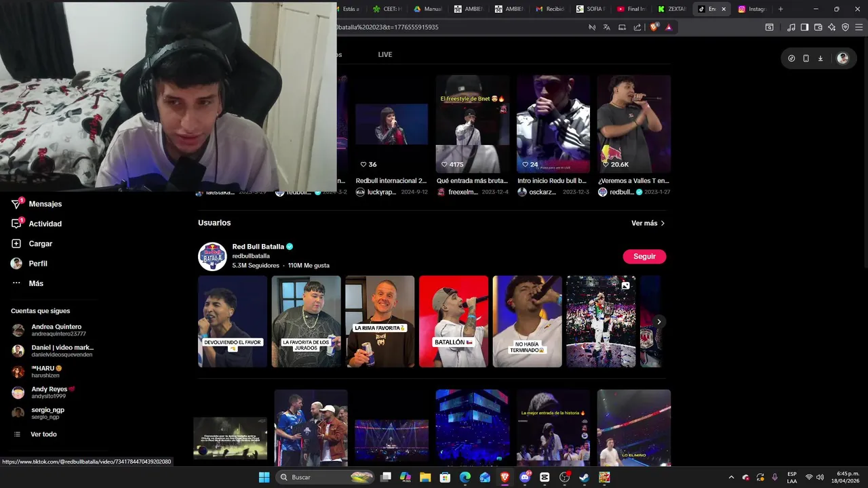Click Brave Shields lion icon in address bar
The image size is (868, 488).
[654, 27]
